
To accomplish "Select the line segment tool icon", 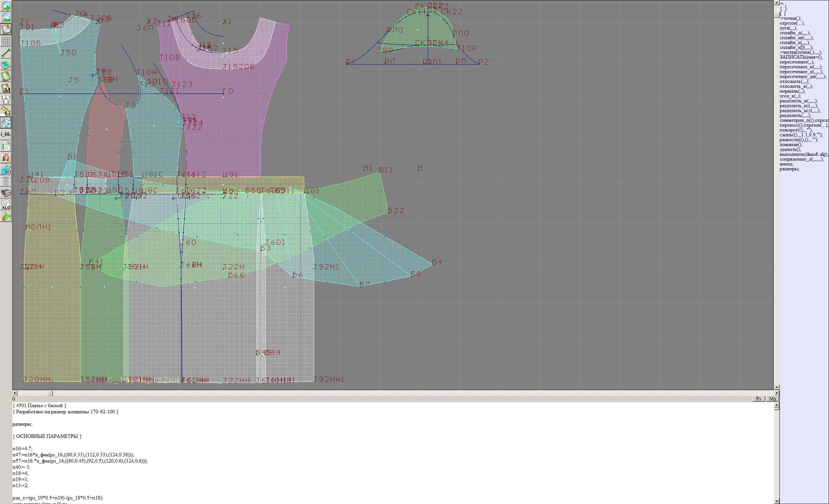I will 6,53.
